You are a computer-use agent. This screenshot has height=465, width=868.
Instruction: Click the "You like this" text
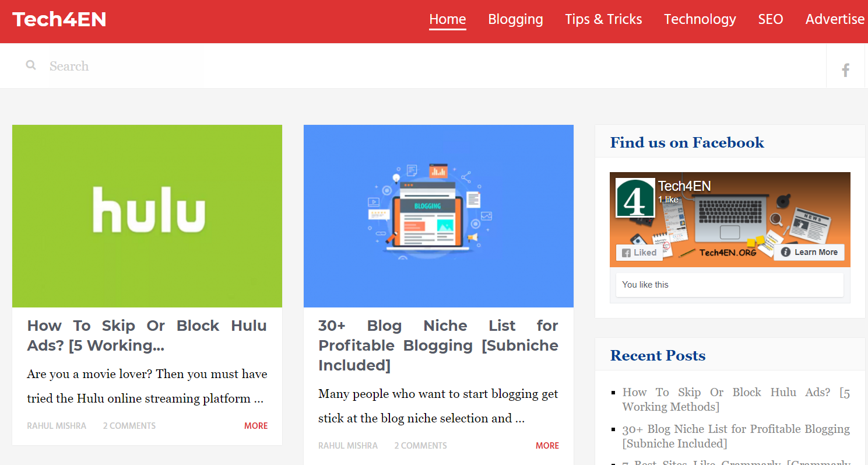(645, 285)
